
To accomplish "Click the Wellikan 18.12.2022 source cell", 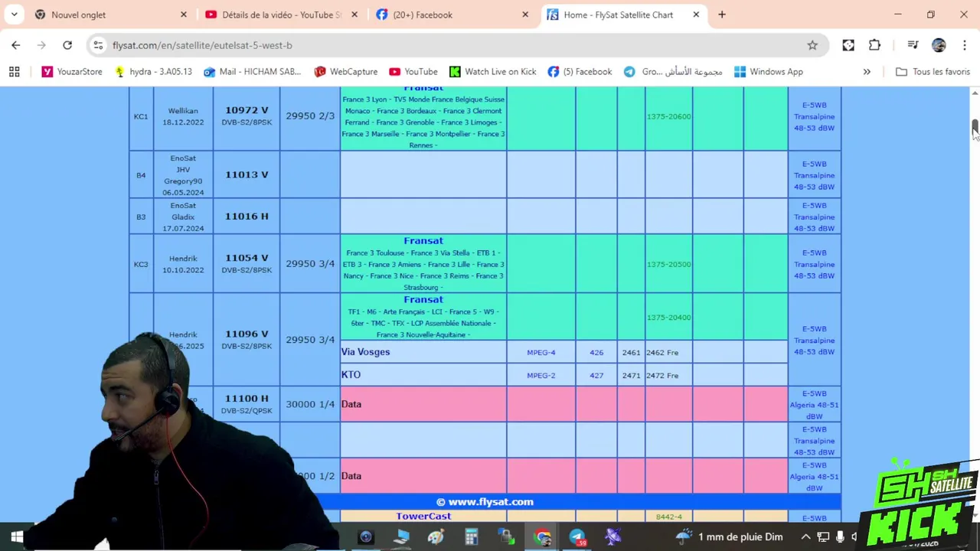I will click(x=183, y=116).
